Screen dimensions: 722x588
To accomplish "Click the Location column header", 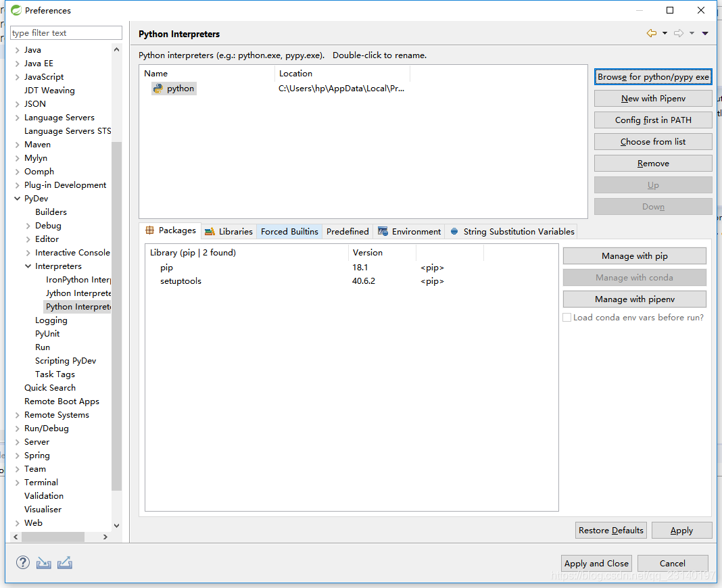I will [342, 74].
